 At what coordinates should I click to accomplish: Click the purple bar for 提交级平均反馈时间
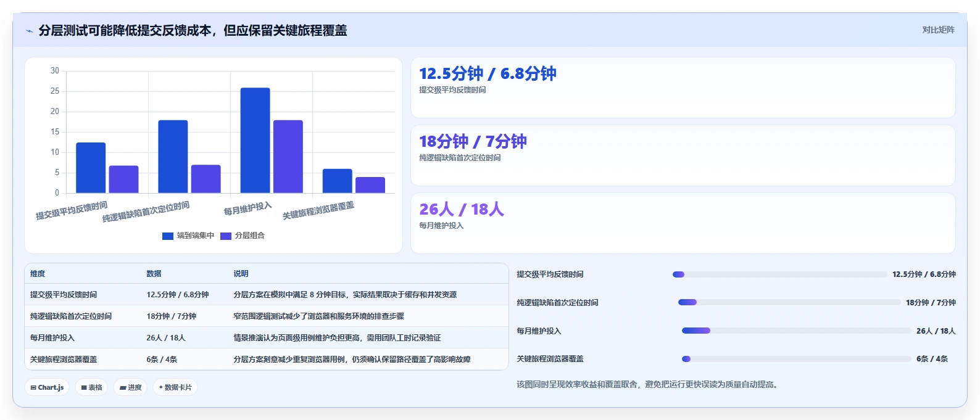coord(123,179)
